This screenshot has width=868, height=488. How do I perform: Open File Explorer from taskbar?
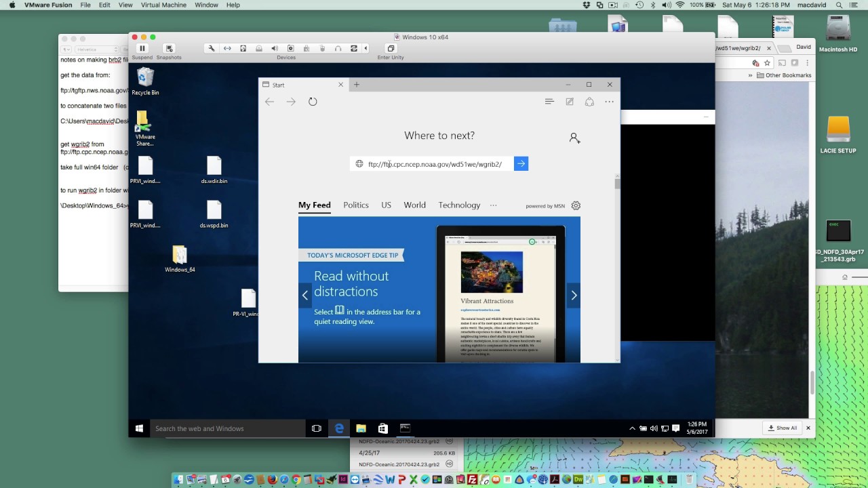pyautogui.click(x=361, y=428)
